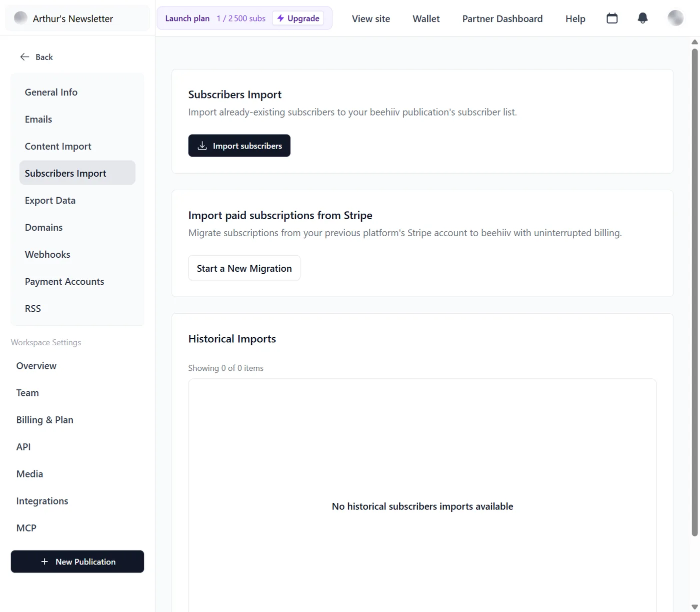Image resolution: width=700 pixels, height=612 pixels.
Task: Click the lightning bolt Upgrade icon
Action: [x=280, y=18]
